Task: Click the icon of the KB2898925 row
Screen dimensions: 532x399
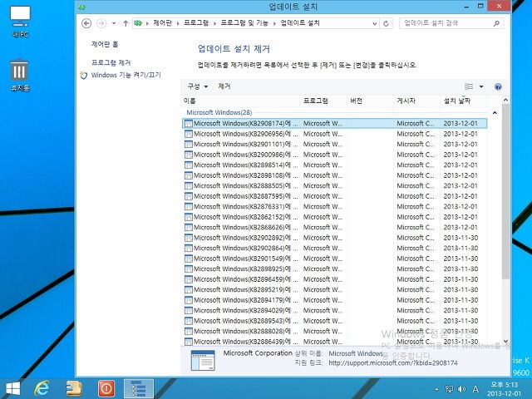Action: click(189, 269)
